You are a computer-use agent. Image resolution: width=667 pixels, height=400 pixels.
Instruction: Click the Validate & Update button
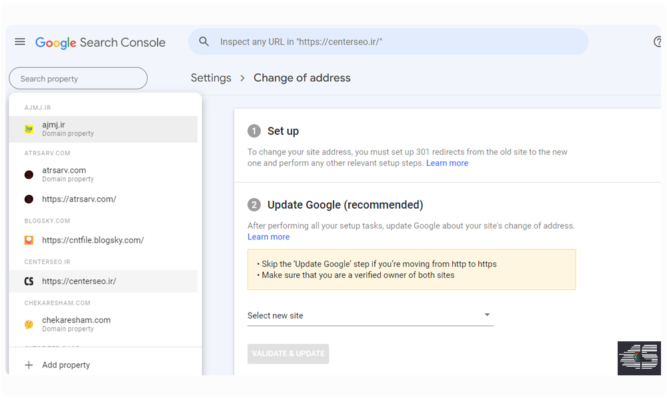pyautogui.click(x=288, y=354)
